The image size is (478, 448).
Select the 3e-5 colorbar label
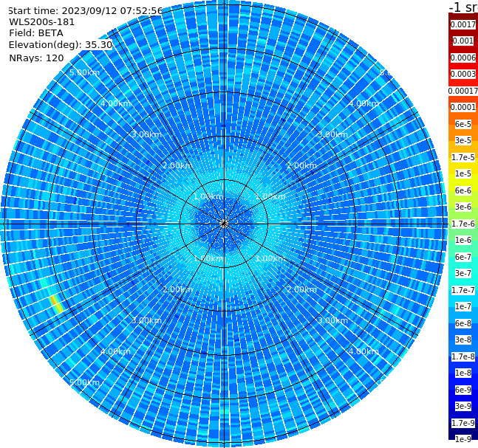coord(463,140)
